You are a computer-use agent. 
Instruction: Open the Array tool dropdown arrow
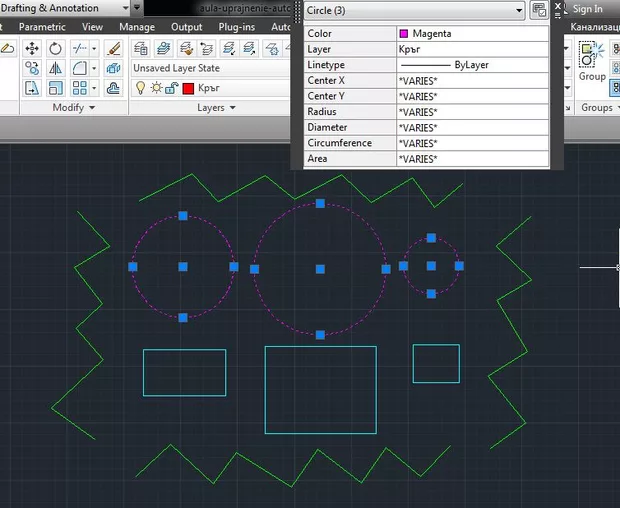94,88
